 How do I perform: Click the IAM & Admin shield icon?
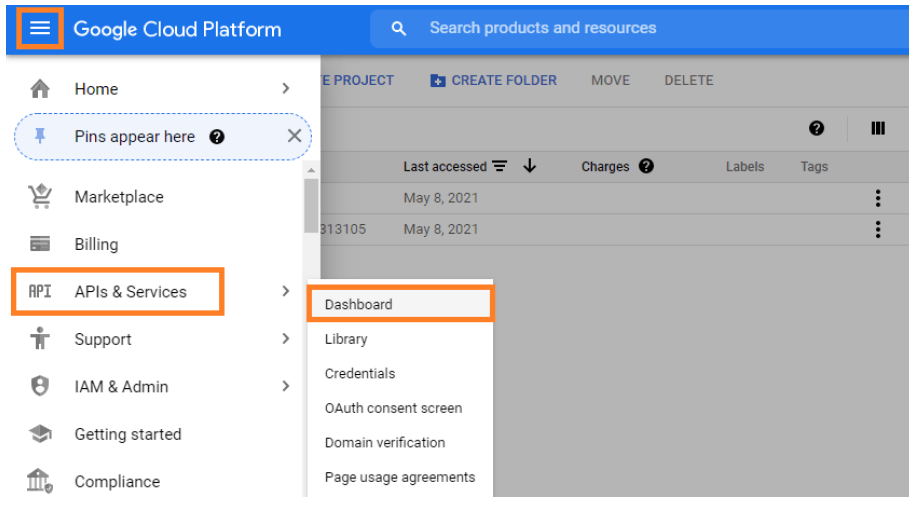40,386
